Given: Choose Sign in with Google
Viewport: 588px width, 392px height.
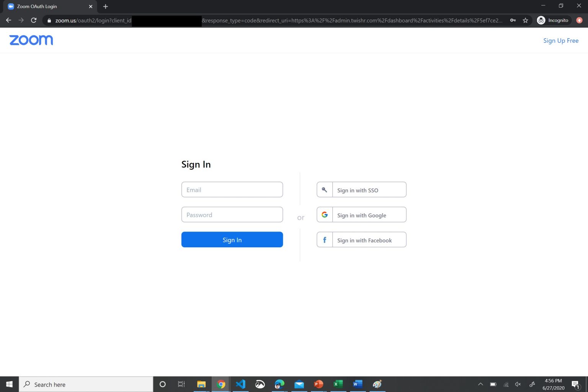Looking at the screenshot, I should coord(361,215).
